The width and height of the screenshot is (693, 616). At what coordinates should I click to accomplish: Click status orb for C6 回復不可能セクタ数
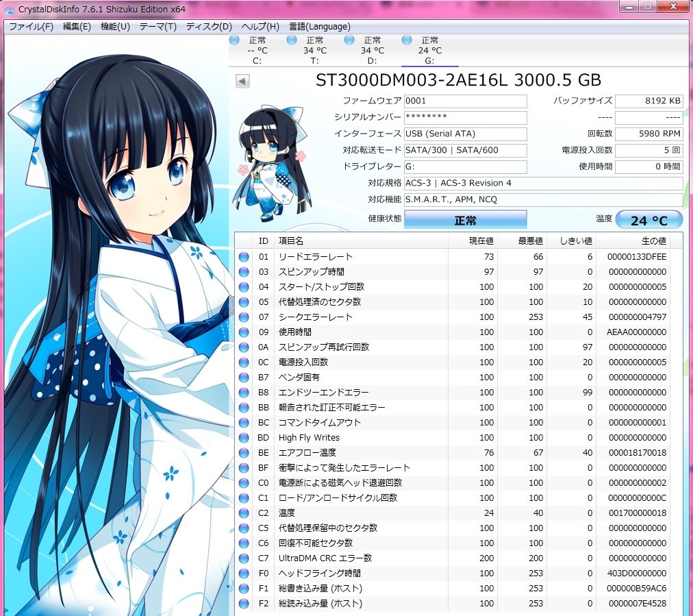(x=244, y=543)
